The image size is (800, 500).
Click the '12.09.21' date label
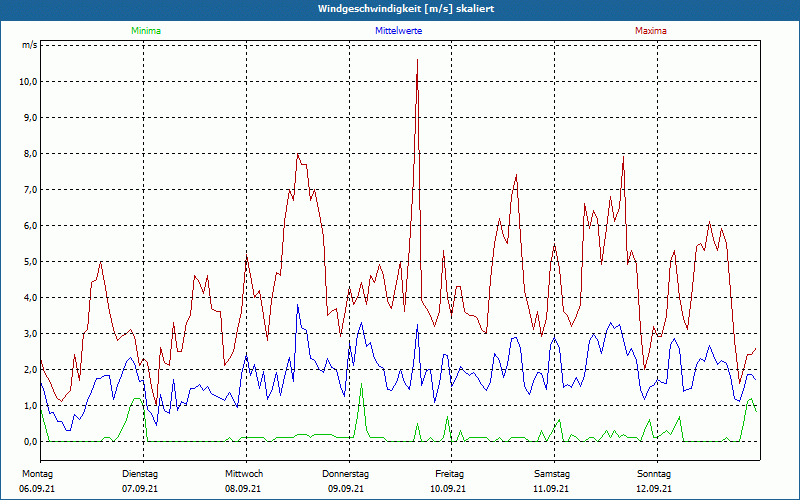click(x=654, y=488)
